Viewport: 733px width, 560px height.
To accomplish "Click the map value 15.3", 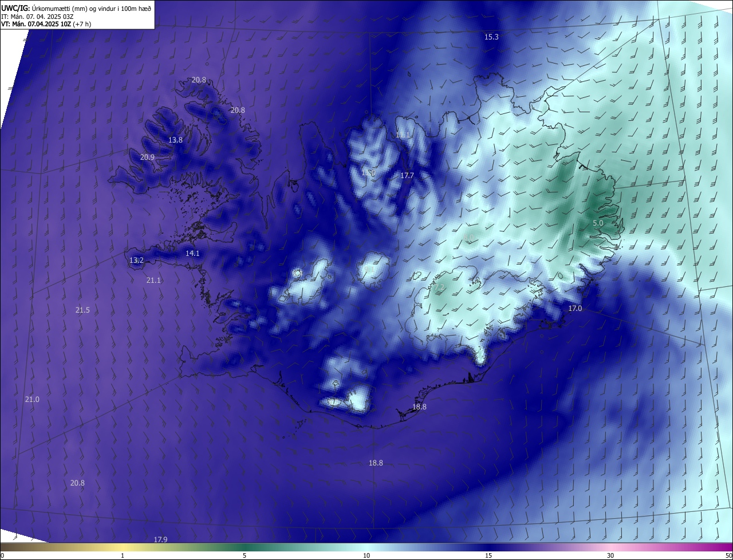I will [x=491, y=37].
